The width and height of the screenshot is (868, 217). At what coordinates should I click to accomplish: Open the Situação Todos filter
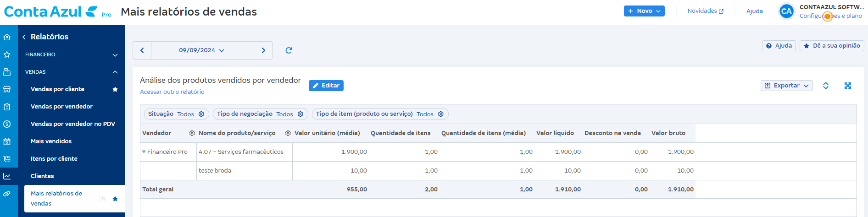pyautogui.click(x=177, y=114)
